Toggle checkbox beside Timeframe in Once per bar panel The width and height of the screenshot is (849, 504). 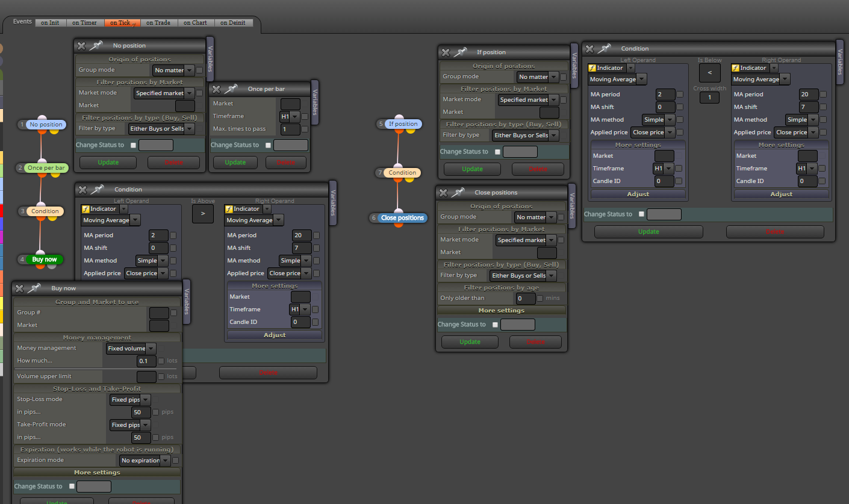point(305,117)
